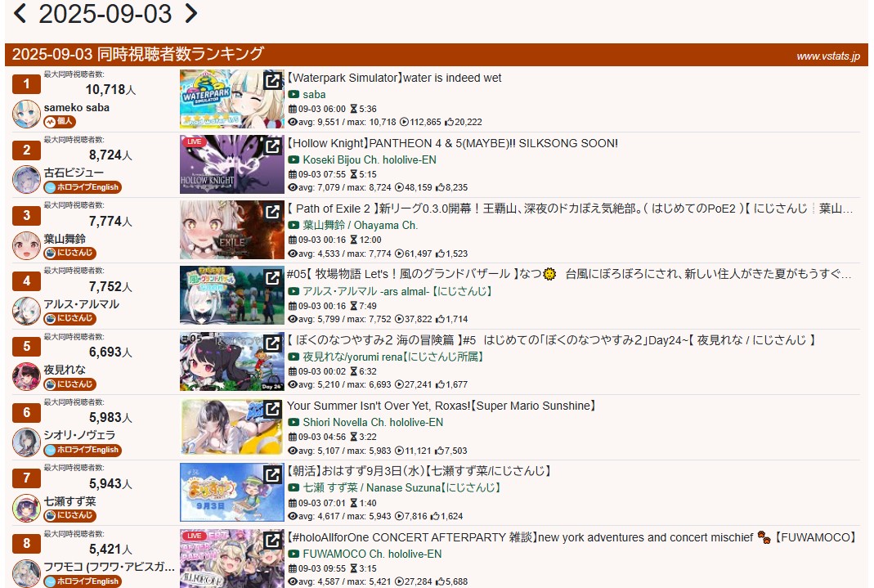Click YouTube icon beside saba channel
The height and width of the screenshot is (588, 874).
point(294,95)
